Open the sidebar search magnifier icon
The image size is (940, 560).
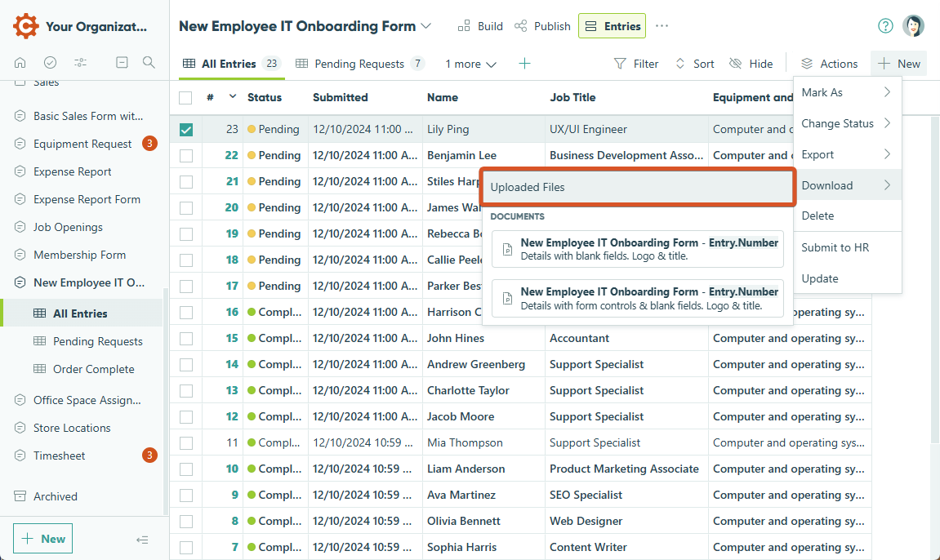pos(149,62)
